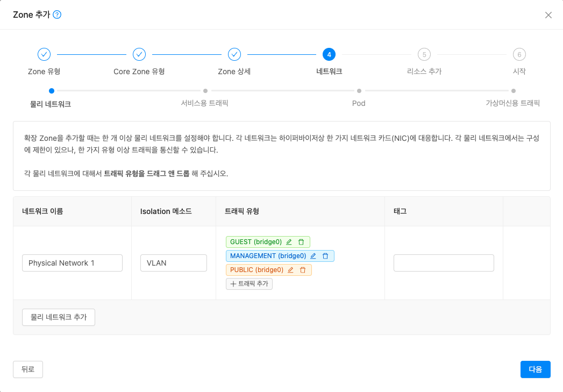Image resolution: width=563 pixels, height=392 pixels.
Task: Close the Zone 추가 dialog
Action: click(548, 15)
